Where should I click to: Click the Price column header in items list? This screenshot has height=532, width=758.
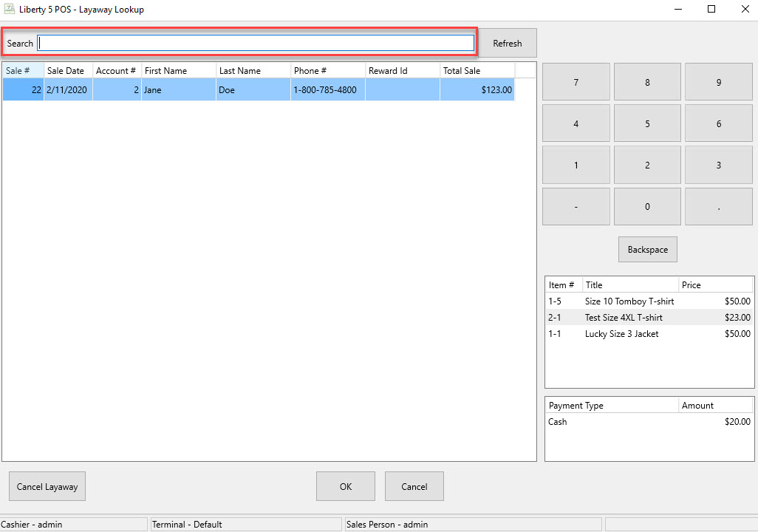715,285
